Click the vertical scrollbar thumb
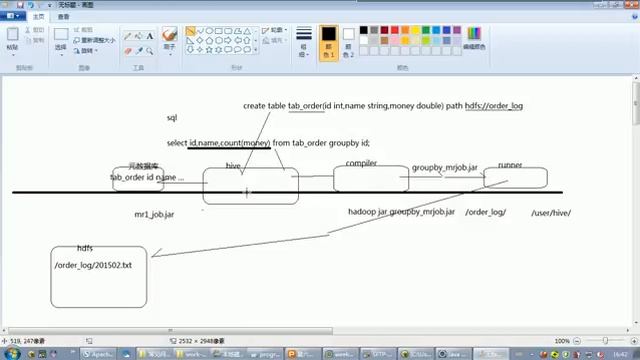 pos(636,103)
